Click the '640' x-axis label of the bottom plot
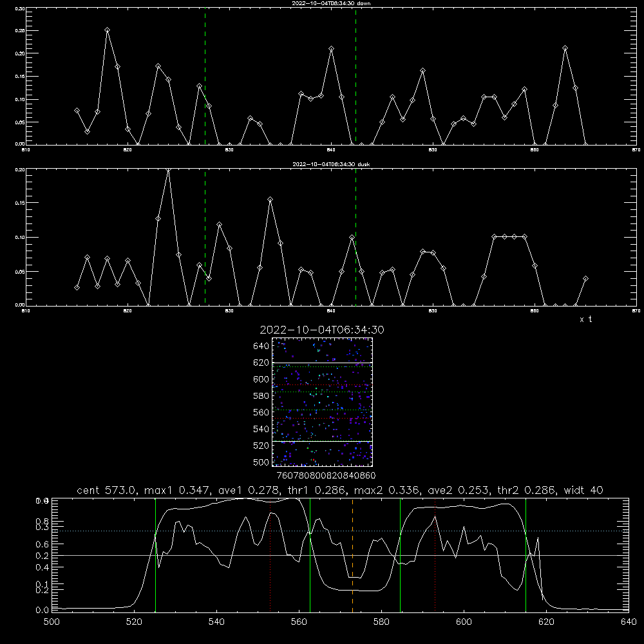Image resolution: width=644 pixels, height=644 pixels. (x=629, y=622)
